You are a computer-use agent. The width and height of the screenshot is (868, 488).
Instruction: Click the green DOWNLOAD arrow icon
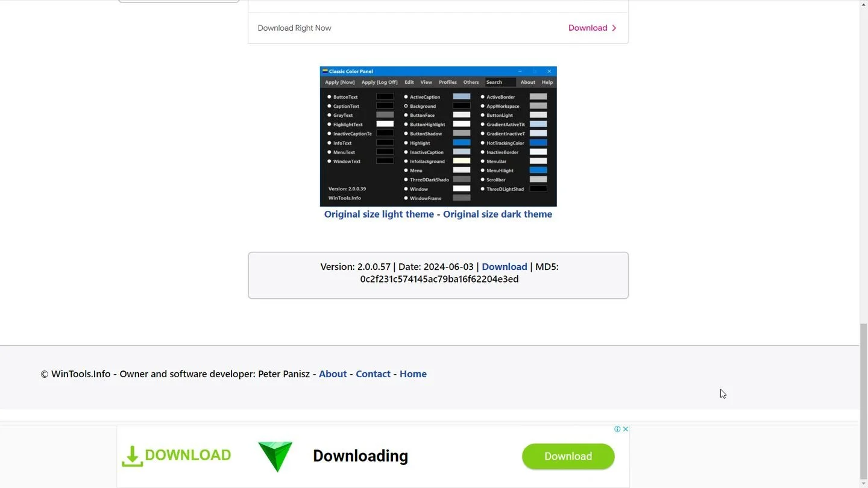click(132, 456)
